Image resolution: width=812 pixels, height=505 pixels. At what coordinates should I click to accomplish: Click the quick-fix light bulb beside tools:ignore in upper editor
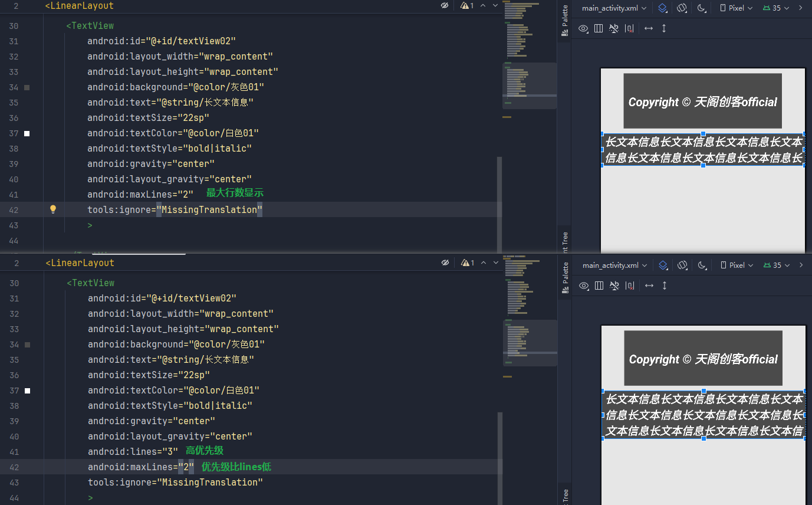pyautogui.click(x=52, y=209)
